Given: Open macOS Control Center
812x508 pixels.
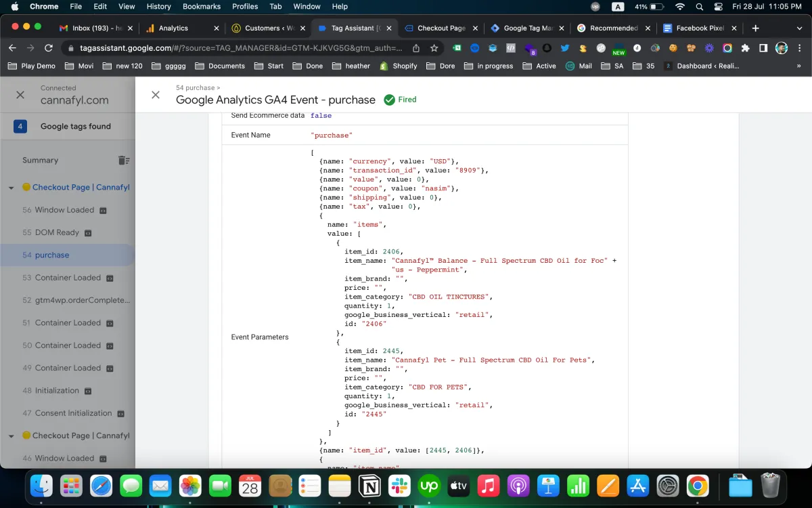Looking at the screenshot, I should 719,7.
